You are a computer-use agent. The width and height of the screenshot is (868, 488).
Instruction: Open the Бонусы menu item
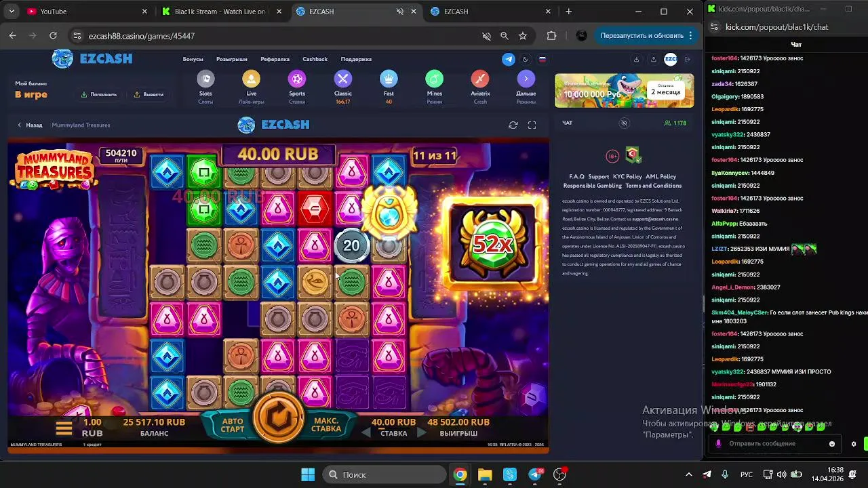point(193,59)
